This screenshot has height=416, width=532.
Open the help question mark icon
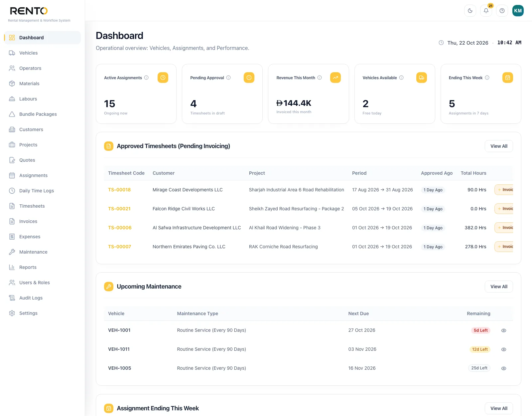(502, 11)
